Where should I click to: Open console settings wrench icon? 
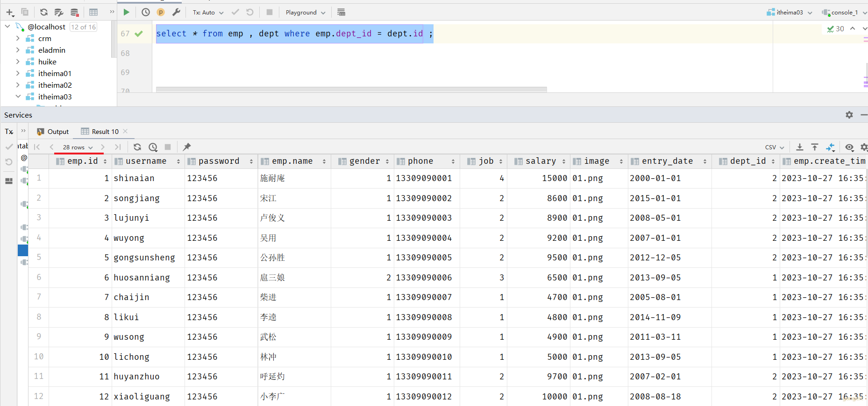176,12
